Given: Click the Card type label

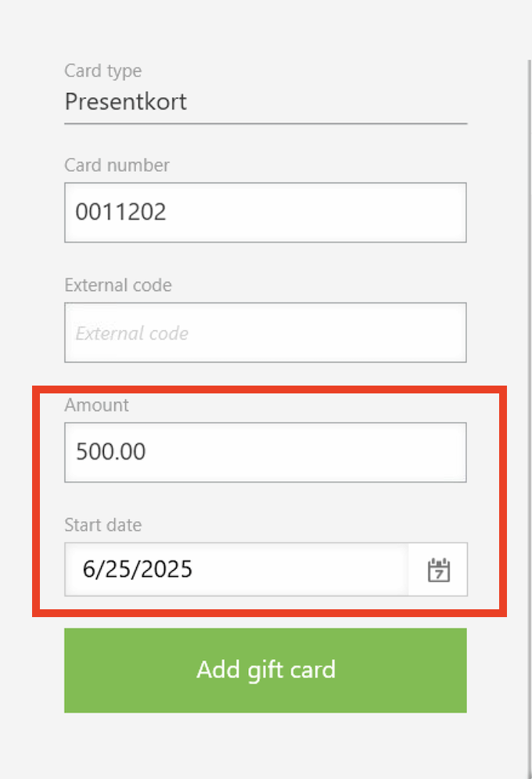Looking at the screenshot, I should coord(102,71).
